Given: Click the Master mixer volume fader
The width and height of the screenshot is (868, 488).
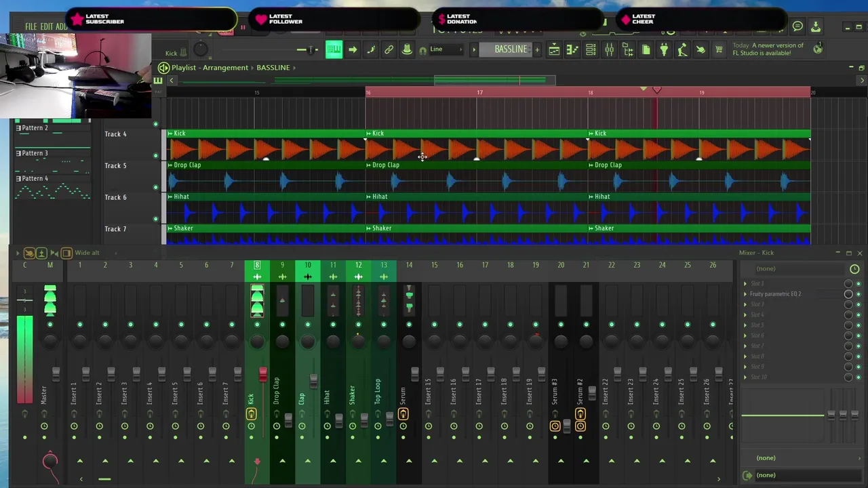Looking at the screenshot, I should pyautogui.click(x=56, y=373).
